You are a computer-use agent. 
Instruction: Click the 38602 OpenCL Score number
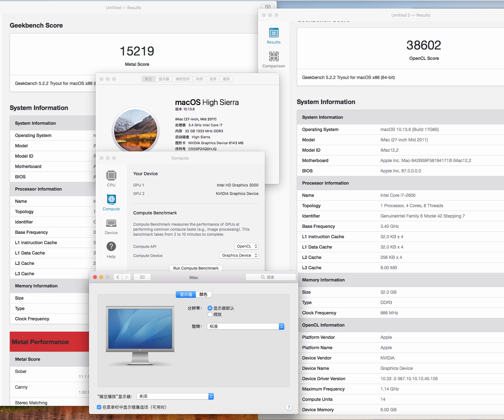click(x=424, y=45)
